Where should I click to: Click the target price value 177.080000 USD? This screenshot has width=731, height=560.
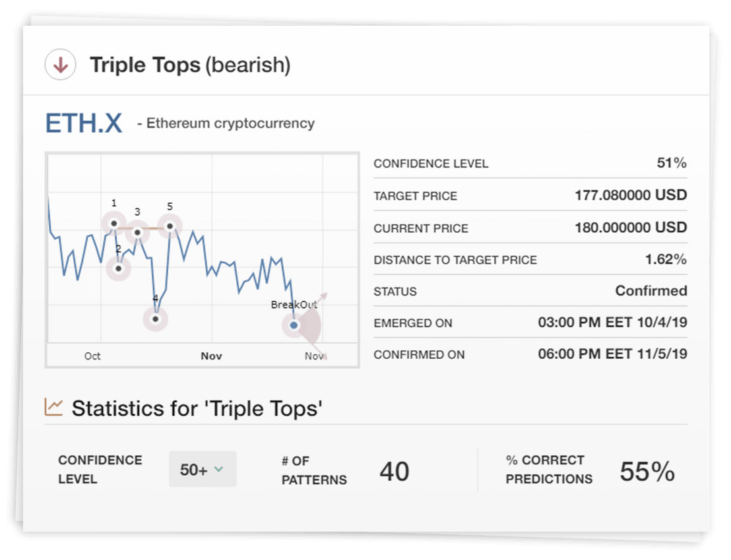(631, 195)
